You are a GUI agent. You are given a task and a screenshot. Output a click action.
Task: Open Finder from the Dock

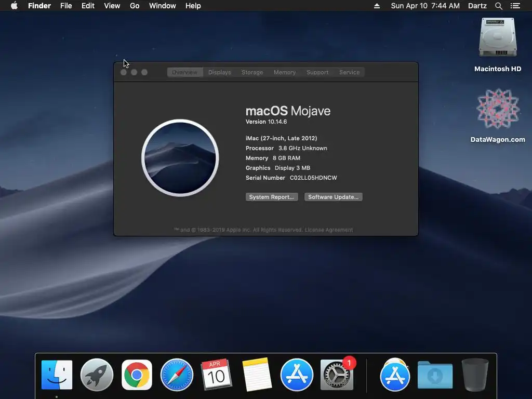tap(57, 375)
